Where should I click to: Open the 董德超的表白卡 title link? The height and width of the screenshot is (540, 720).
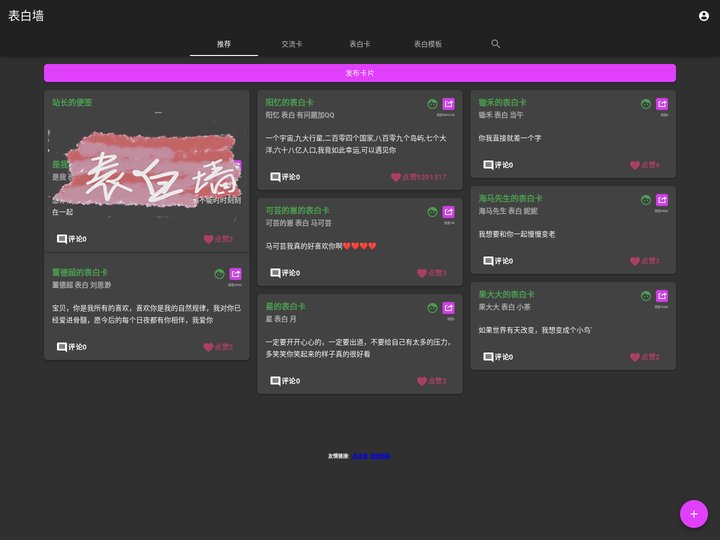(80, 272)
